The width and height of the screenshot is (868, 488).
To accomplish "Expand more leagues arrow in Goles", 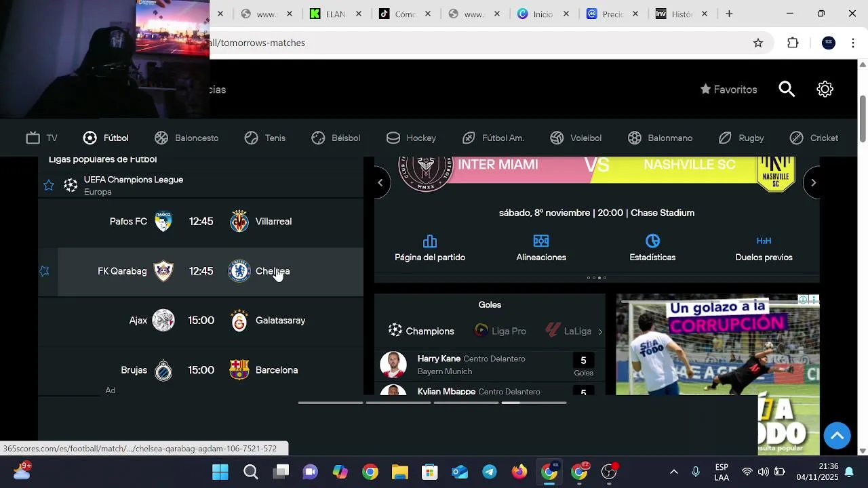I will 600,331.
